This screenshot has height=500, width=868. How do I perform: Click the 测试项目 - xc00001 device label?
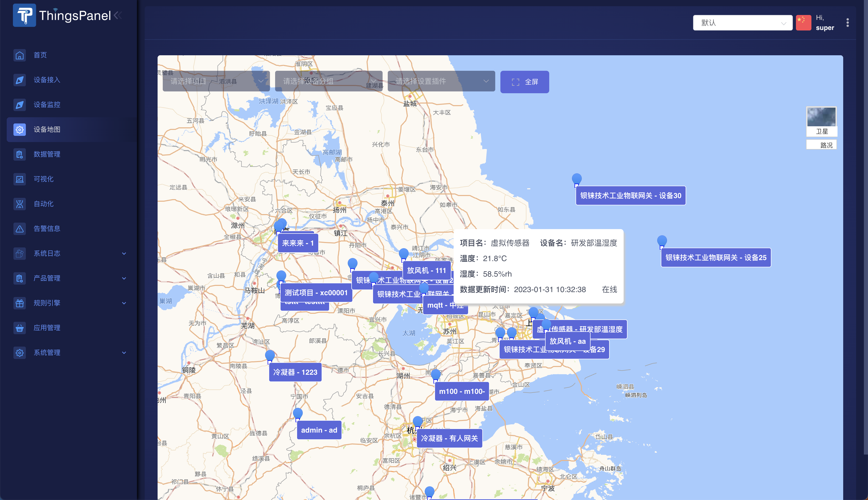point(316,293)
